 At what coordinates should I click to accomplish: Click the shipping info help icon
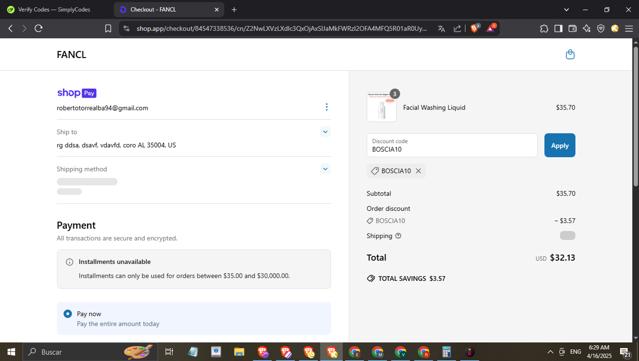(x=398, y=236)
